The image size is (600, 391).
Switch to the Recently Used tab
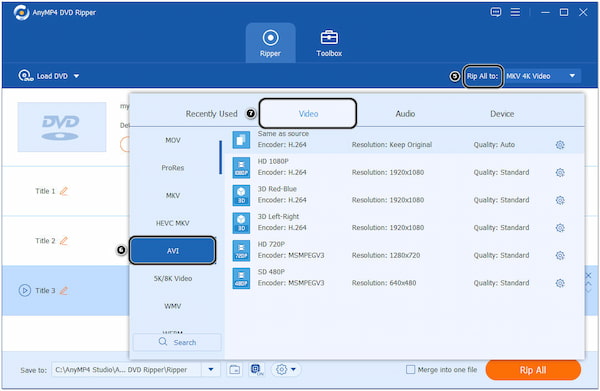coord(212,114)
